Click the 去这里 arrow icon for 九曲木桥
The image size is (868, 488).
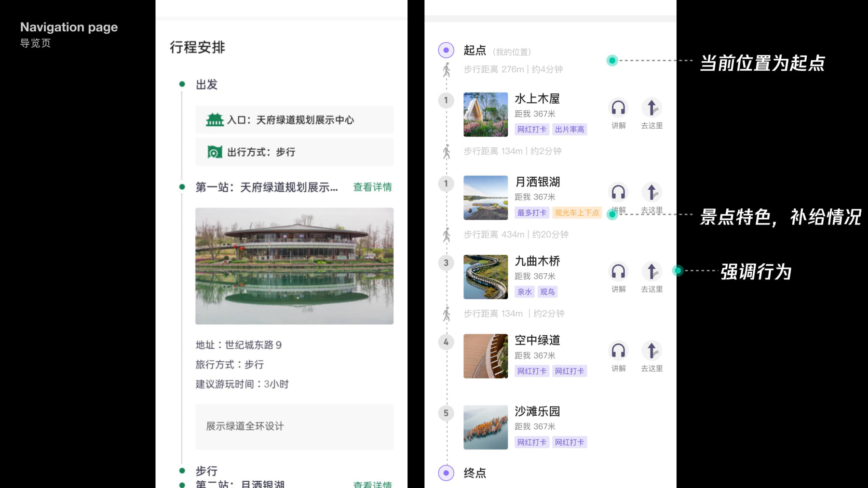click(651, 271)
